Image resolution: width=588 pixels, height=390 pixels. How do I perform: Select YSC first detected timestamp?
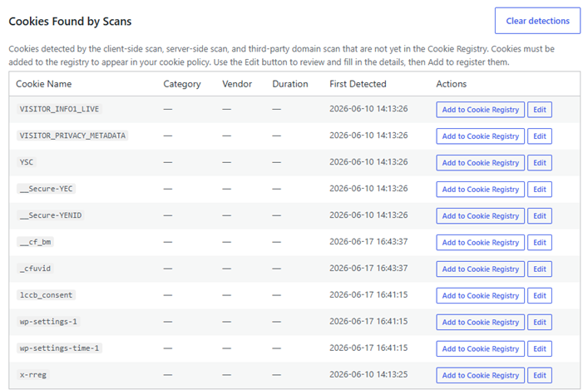[368, 161]
